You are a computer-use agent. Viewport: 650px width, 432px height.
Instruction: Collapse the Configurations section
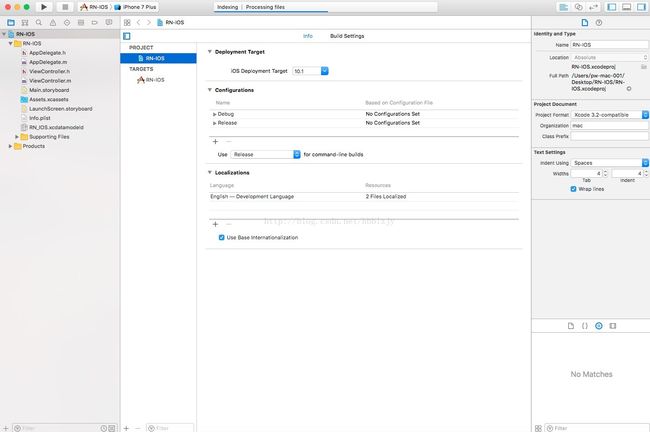click(x=210, y=90)
